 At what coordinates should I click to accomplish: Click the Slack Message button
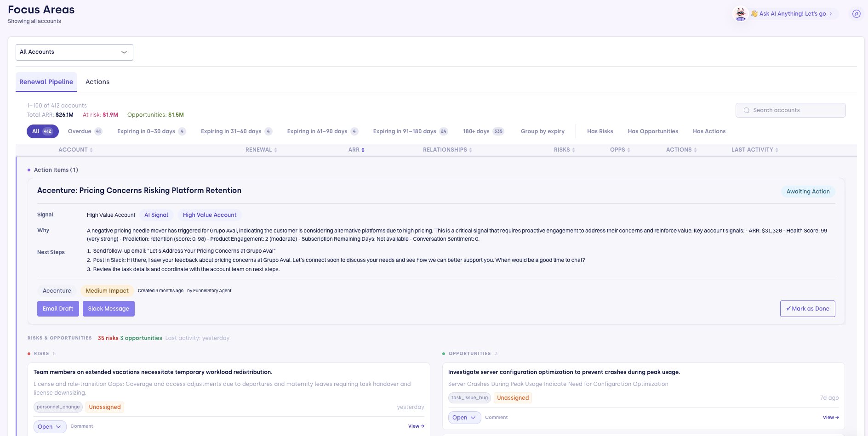click(108, 309)
